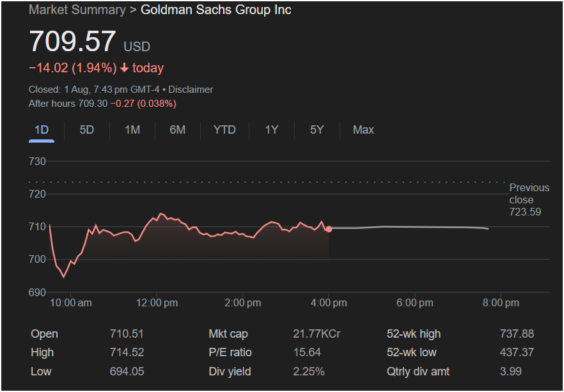Show the 6M price history tab
This screenshot has width=564, height=392.
pyautogui.click(x=178, y=130)
